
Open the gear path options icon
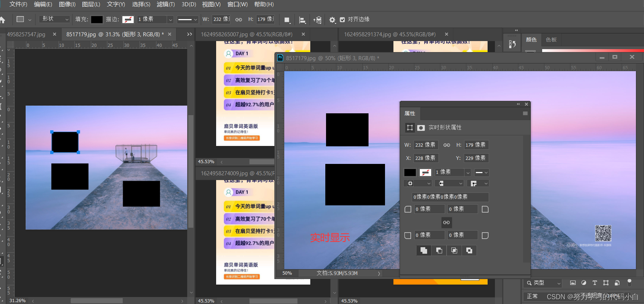click(332, 20)
